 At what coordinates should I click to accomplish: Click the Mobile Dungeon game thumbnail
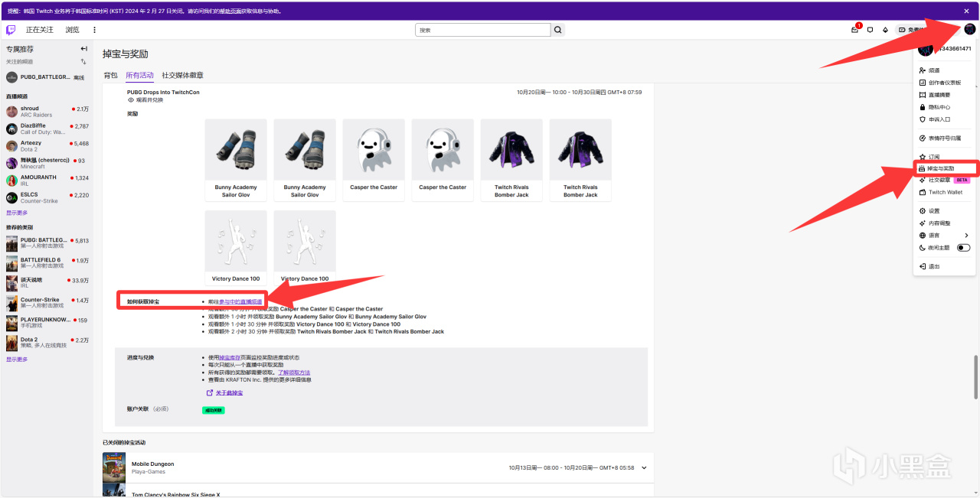(114, 467)
